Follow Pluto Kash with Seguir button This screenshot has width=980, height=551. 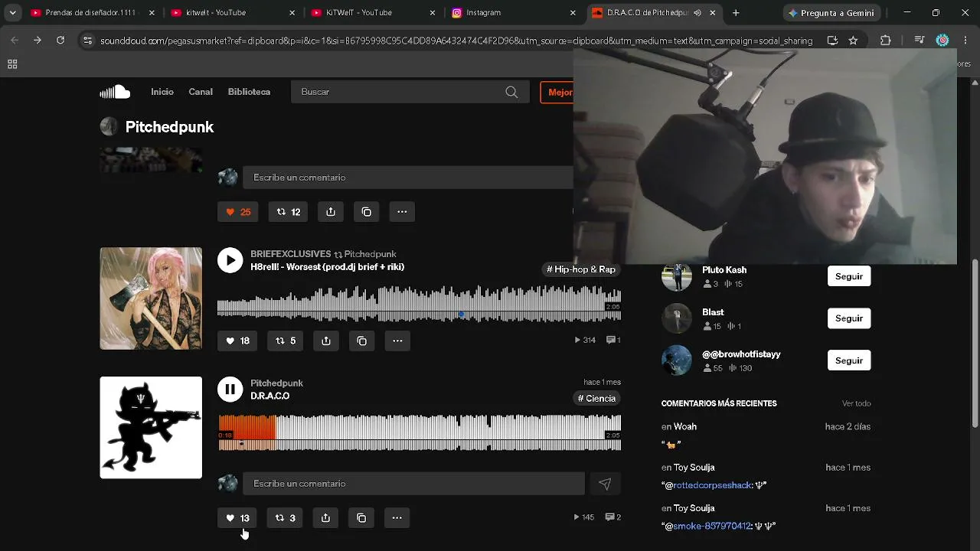point(849,276)
